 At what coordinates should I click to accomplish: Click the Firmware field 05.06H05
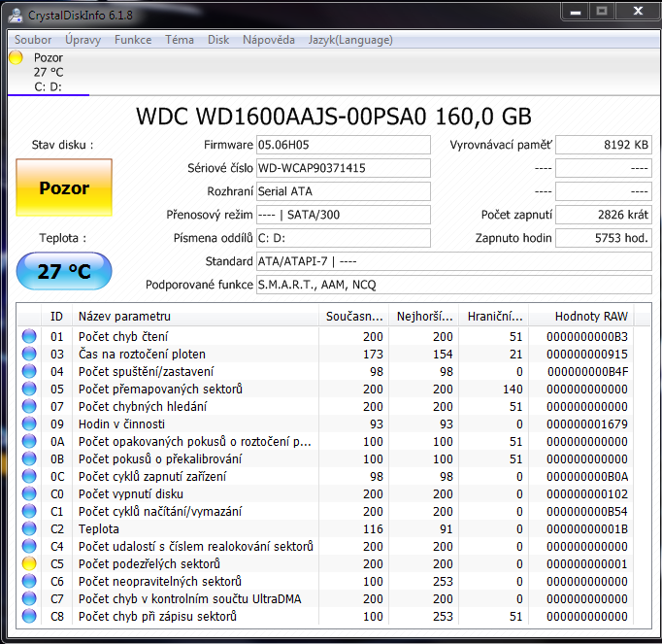[x=344, y=145]
